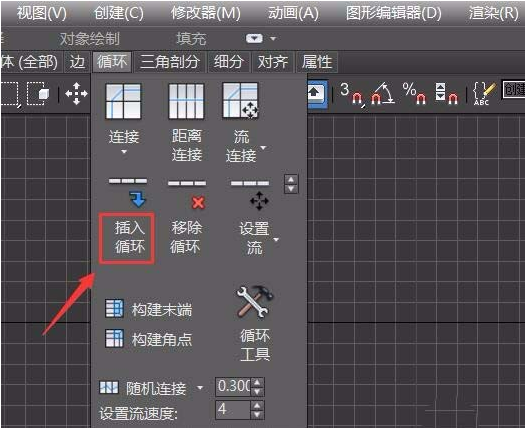This screenshot has width=525, height=429.
Task: Open the 渲染(R) menu
Action: [x=494, y=13]
